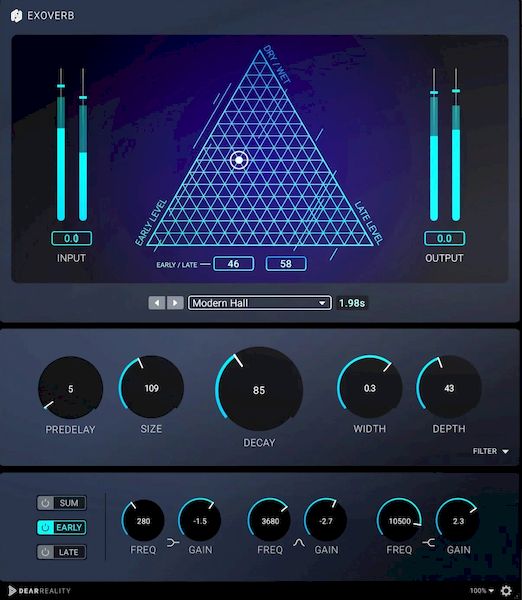Click the DECAY knob

pyautogui.click(x=259, y=390)
